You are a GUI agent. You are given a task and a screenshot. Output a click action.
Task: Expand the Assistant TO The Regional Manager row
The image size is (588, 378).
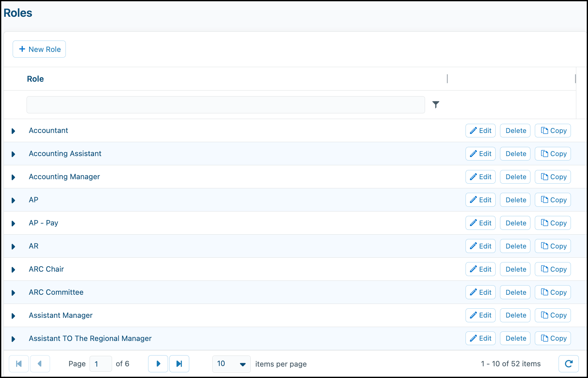13,339
